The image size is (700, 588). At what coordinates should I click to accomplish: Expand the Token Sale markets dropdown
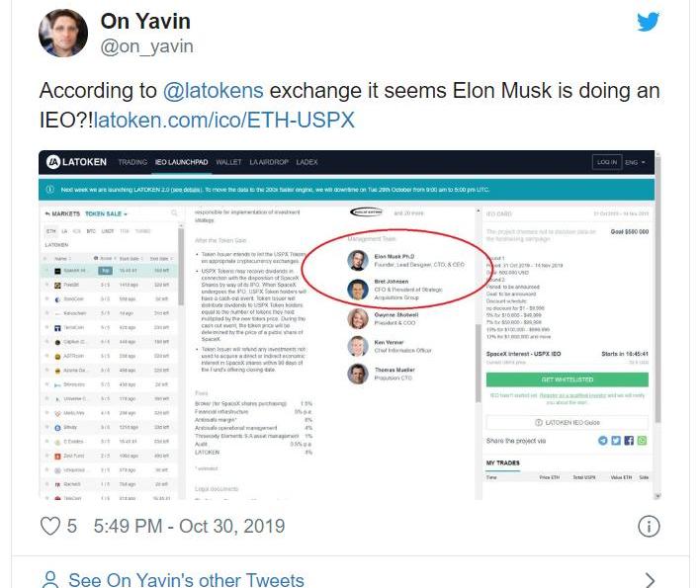point(107,213)
